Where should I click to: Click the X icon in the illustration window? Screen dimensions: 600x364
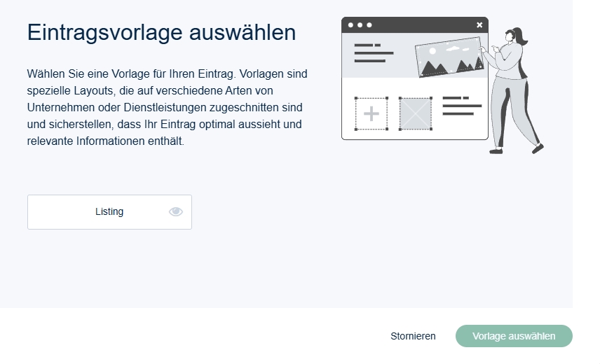tap(479, 24)
